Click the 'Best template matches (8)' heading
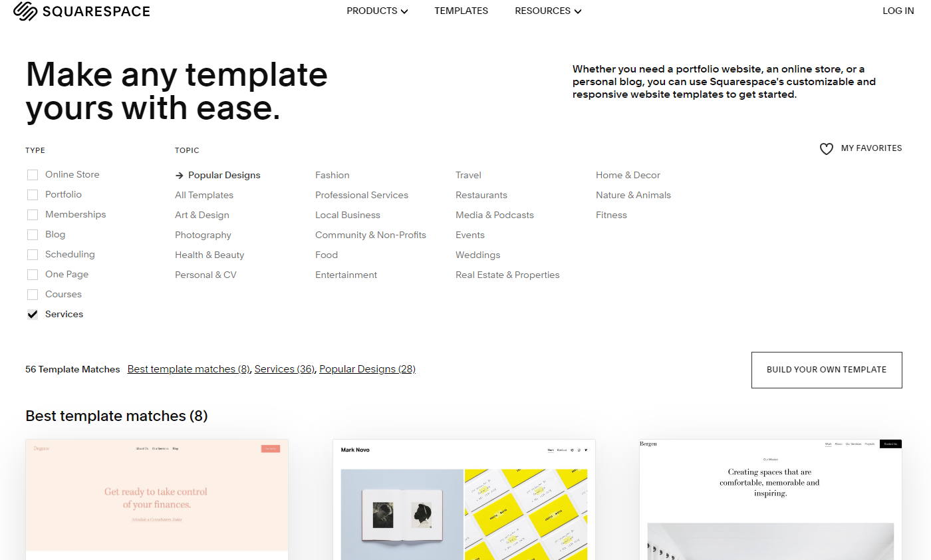Viewport: 931px width, 560px height. click(116, 416)
